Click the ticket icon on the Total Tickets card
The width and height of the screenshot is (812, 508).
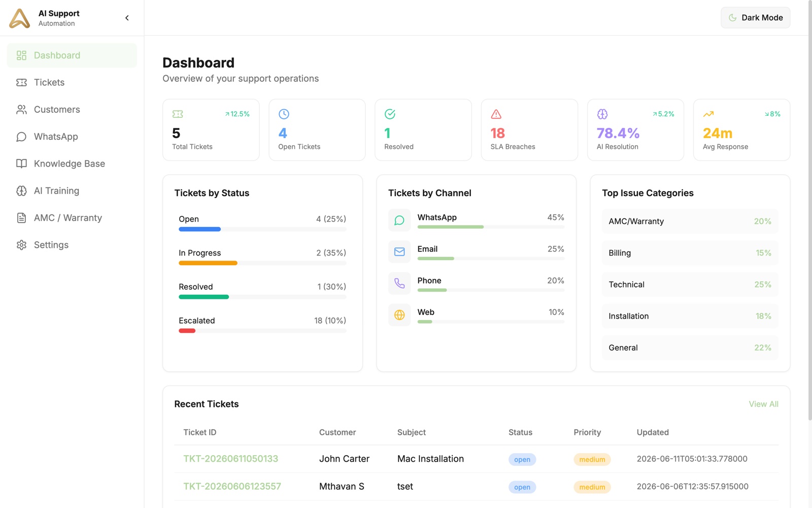pyautogui.click(x=178, y=114)
